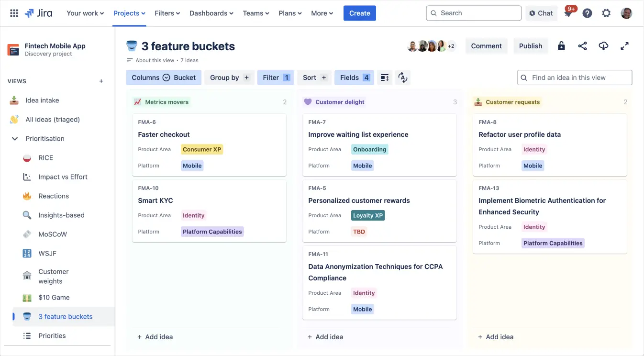Click the Fintech Mobile App project icon
The height and width of the screenshot is (356, 644).
coord(13,50)
